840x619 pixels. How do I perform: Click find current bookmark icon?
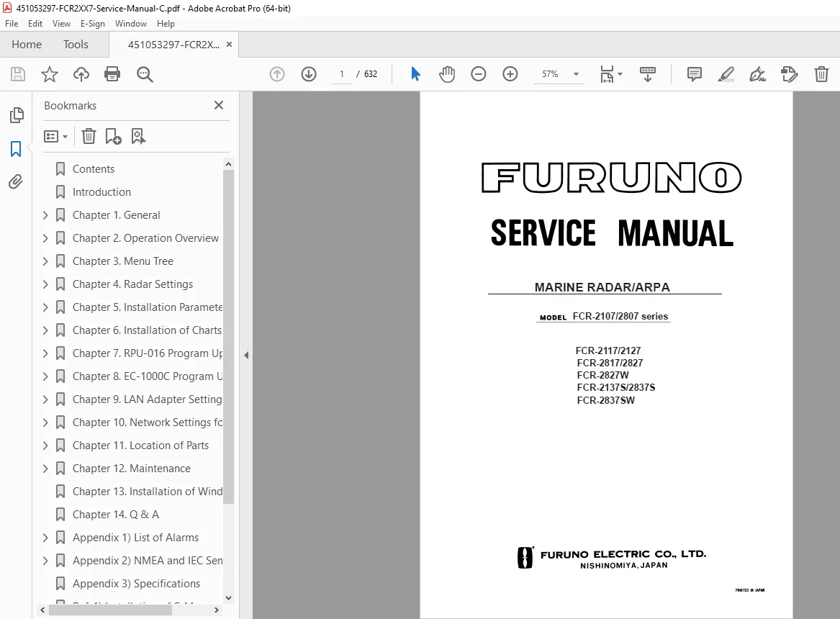[x=138, y=137]
